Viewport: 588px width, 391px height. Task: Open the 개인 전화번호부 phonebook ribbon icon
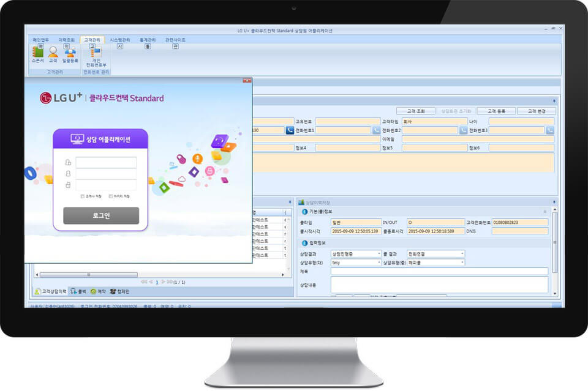point(96,56)
